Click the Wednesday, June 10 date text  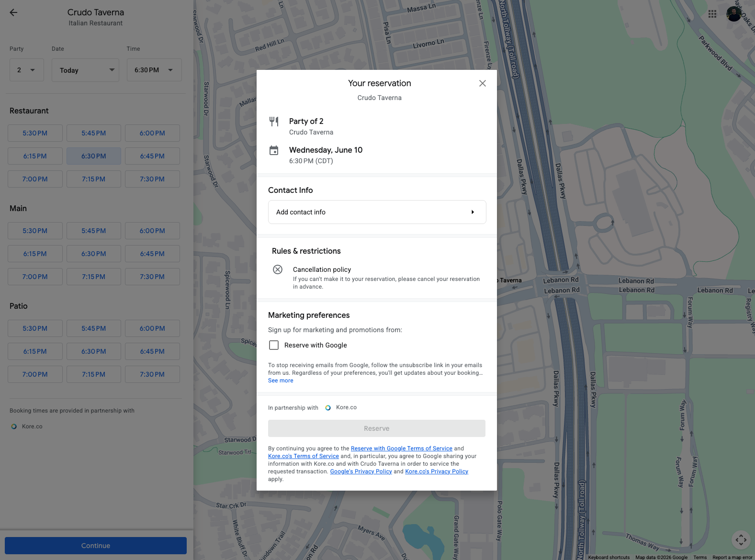point(326,150)
